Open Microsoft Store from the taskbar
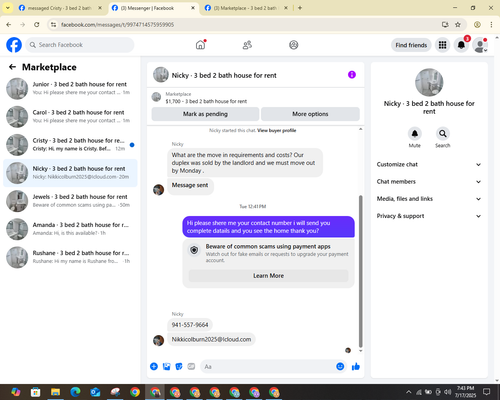The width and height of the screenshot is (500, 400). 35,392
